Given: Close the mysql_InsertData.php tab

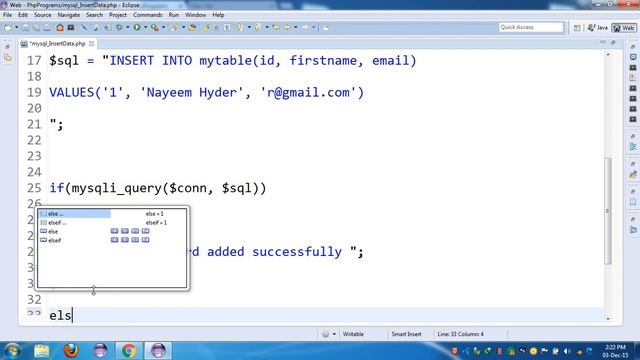Looking at the screenshot, I should [x=91, y=43].
